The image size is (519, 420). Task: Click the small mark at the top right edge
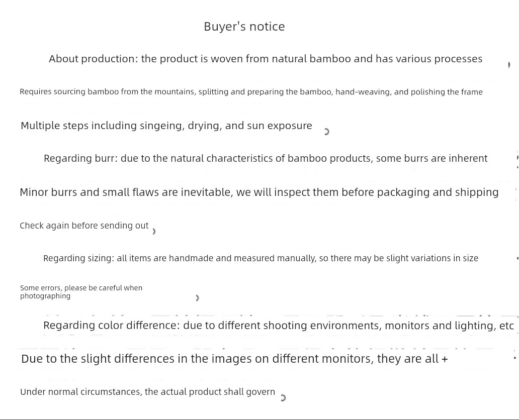pos(509,65)
